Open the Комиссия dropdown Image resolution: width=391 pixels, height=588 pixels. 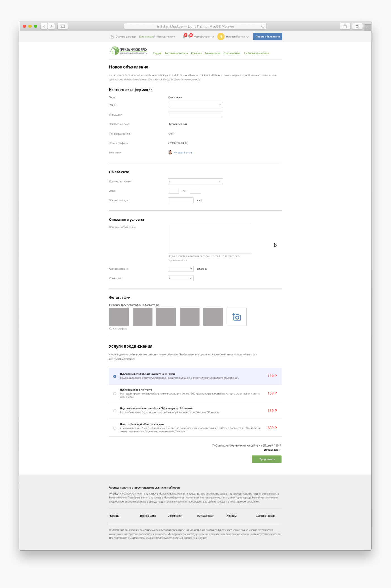point(181,278)
